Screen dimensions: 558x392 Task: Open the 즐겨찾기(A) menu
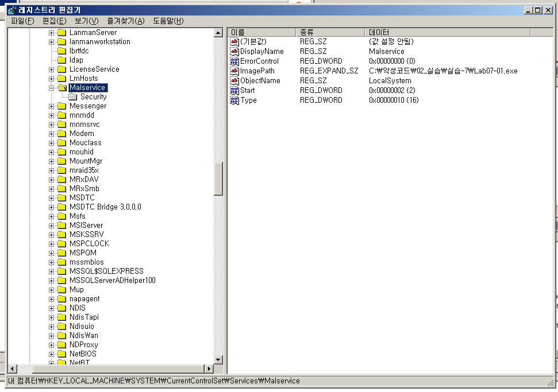click(126, 21)
